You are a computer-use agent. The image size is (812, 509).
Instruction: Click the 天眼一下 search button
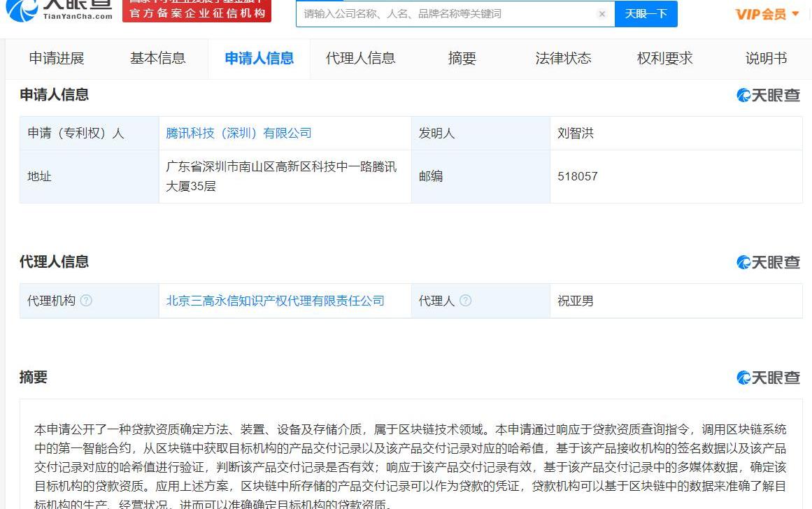(646, 14)
